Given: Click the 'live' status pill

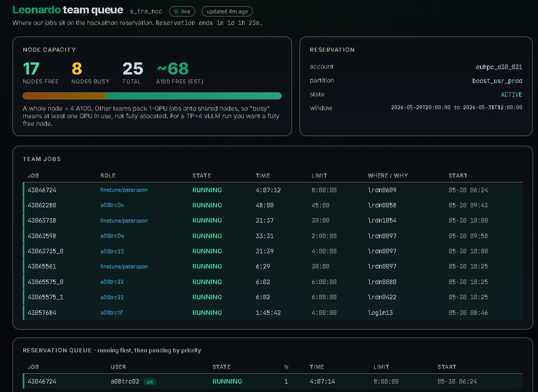Looking at the screenshot, I should click(182, 12).
